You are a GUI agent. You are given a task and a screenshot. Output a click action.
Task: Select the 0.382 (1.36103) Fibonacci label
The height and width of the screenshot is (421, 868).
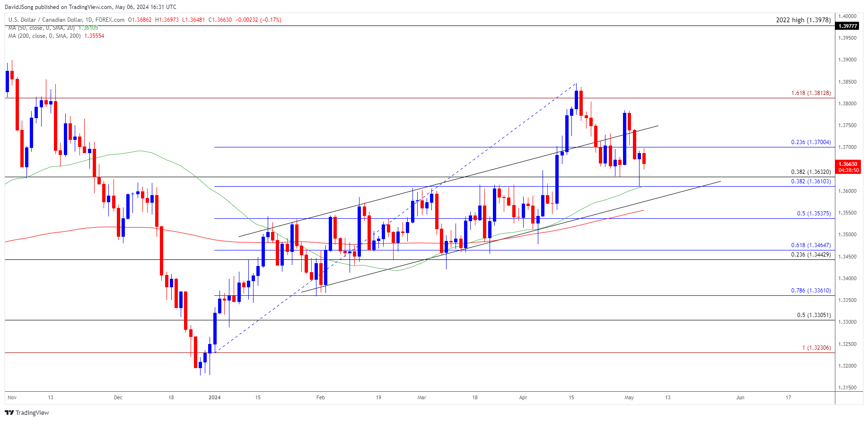pos(811,181)
